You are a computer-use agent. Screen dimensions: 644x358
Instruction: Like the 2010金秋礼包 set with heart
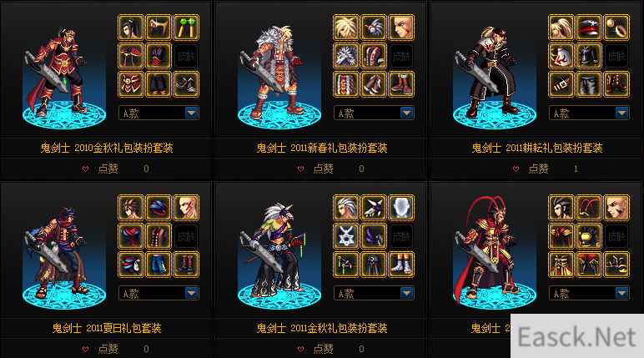(x=85, y=169)
